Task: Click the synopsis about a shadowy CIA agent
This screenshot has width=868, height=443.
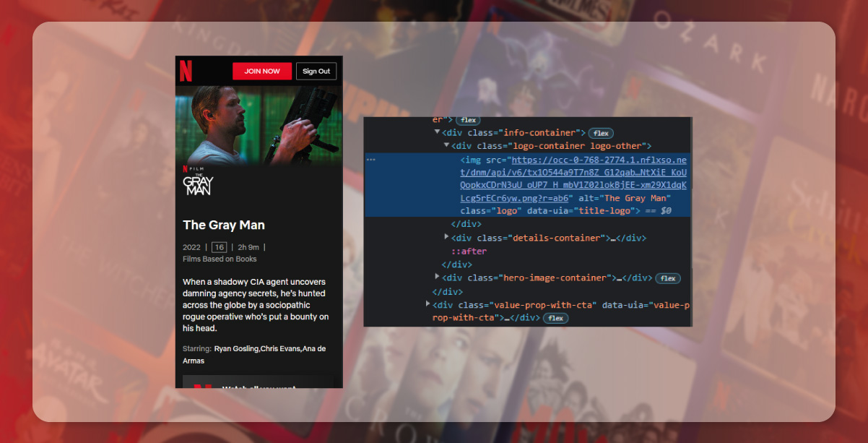Action: (x=256, y=305)
